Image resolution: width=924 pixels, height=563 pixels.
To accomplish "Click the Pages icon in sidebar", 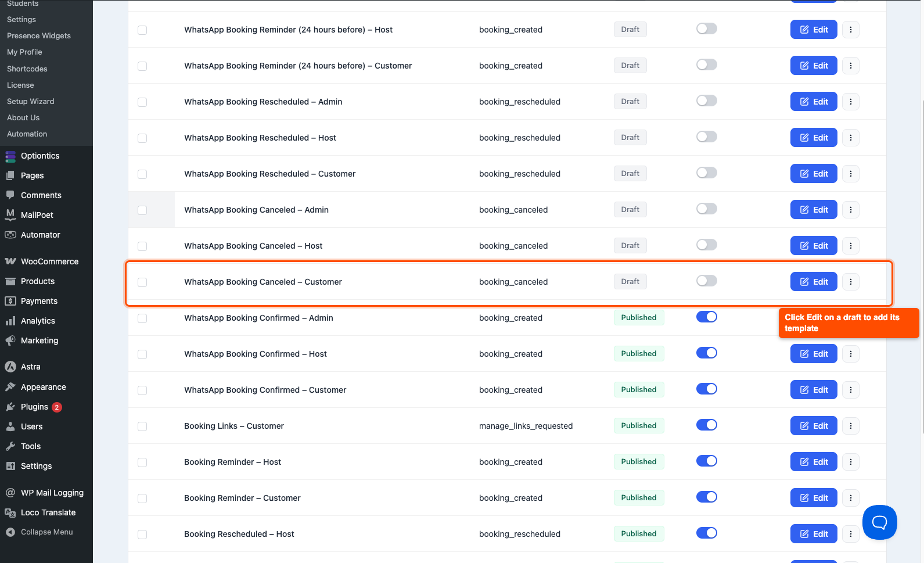I will (10, 175).
